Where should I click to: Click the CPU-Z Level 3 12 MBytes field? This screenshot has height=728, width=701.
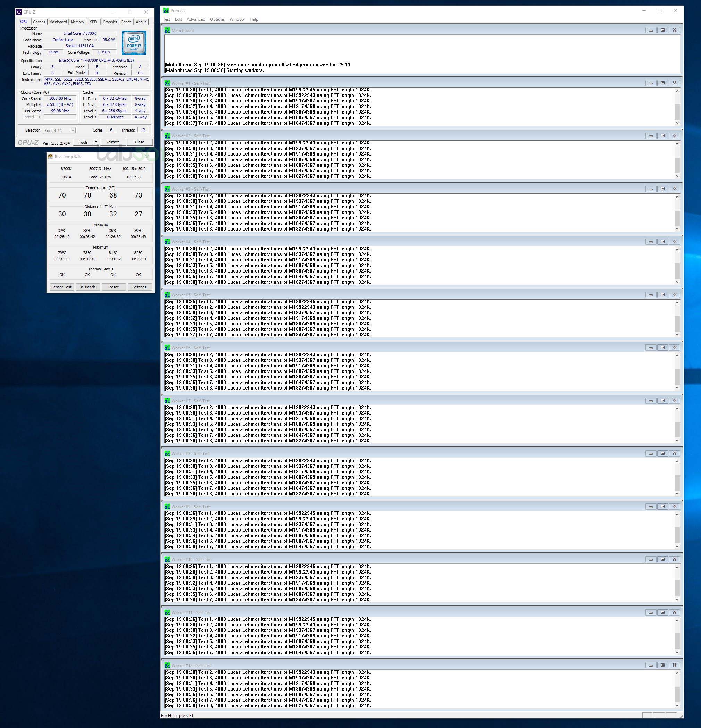click(115, 117)
